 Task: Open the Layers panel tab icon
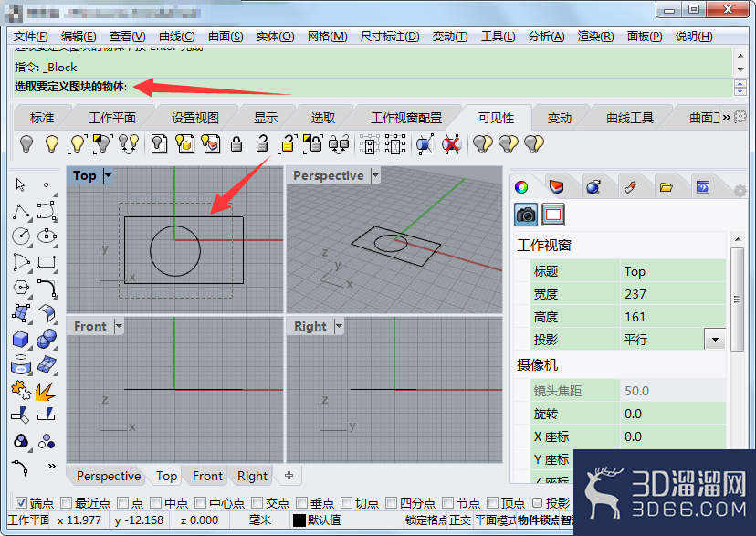click(x=556, y=187)
